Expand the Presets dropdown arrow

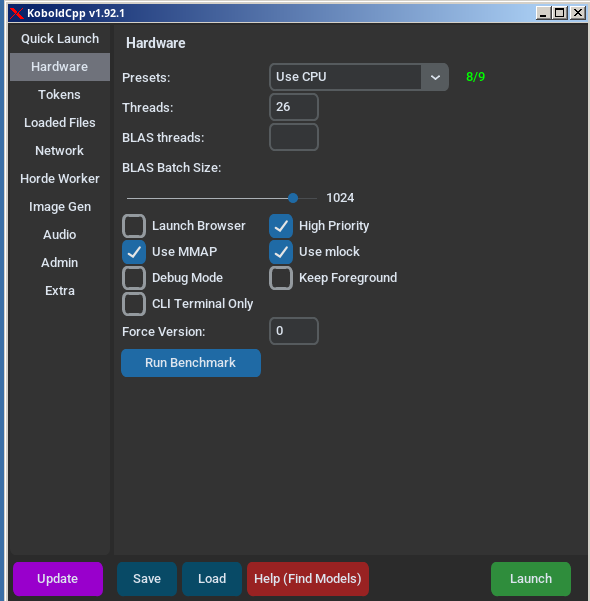(435, 77)
